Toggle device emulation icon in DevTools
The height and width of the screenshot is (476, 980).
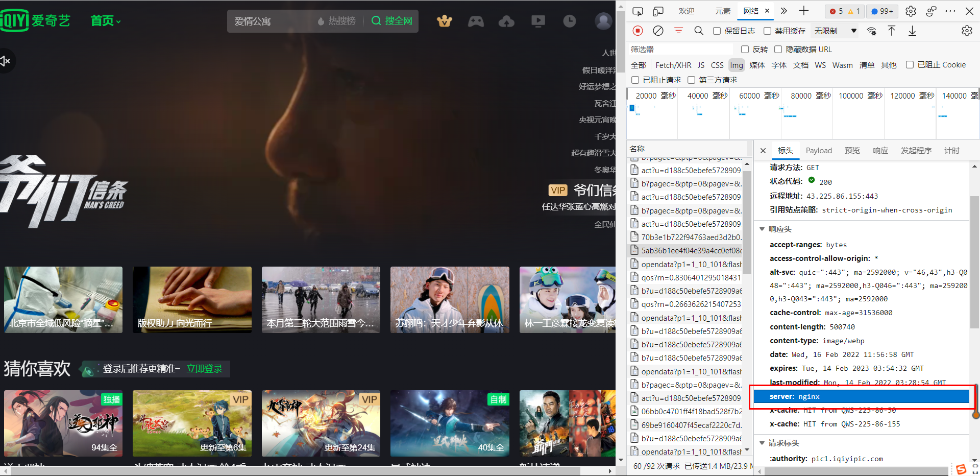point(658,11)
